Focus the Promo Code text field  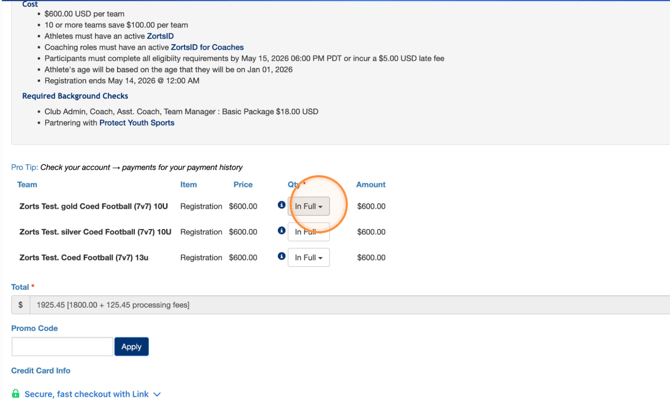pyautogui.click(x=62, y=347)
